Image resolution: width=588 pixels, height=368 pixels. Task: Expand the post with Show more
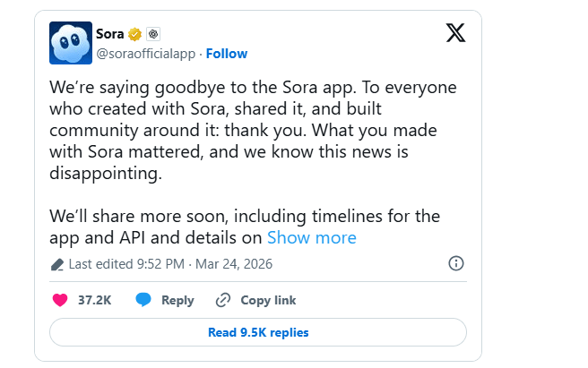tap(311, 237)
